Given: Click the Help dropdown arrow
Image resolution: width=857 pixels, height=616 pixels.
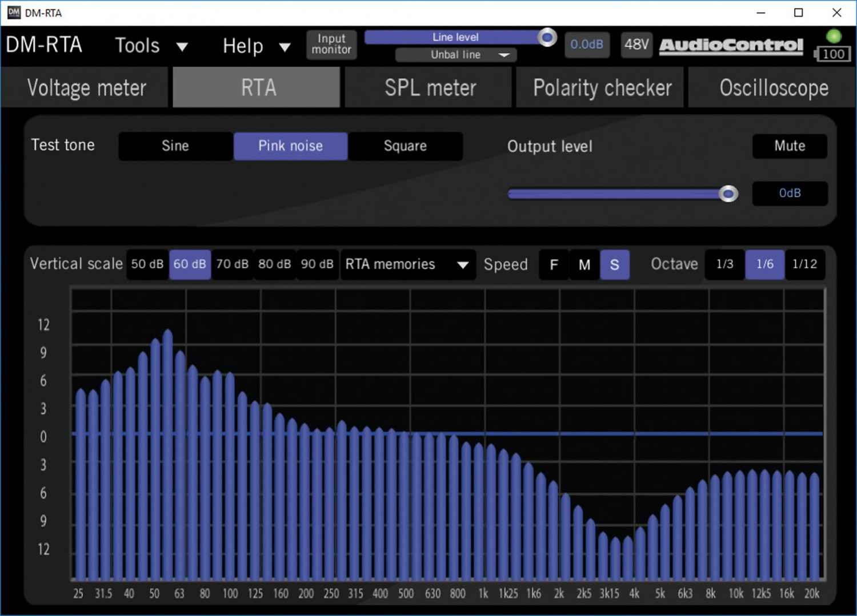Looking at the screenshot, I should 285,47.
